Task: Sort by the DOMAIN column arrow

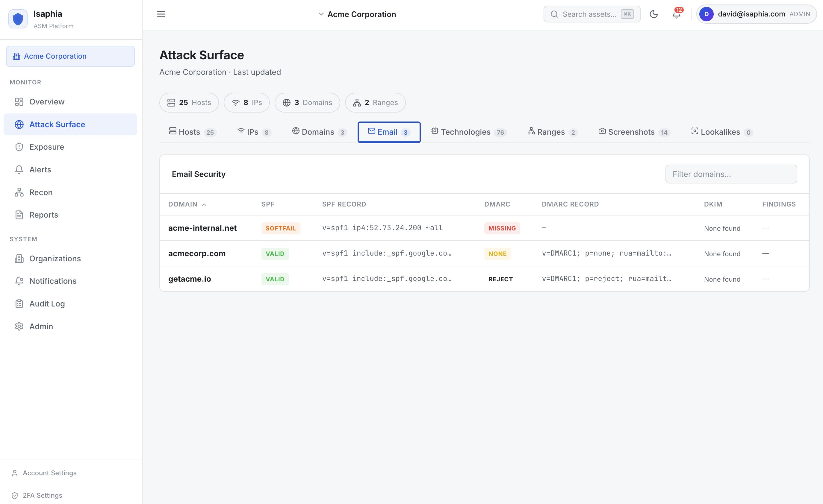Action: [205, 204]
